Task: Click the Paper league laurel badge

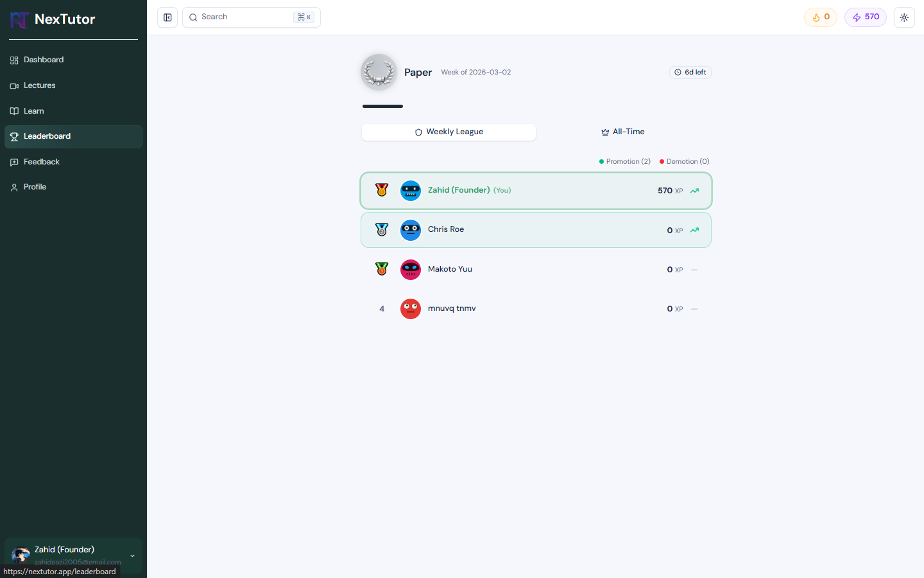Action: [379, 72]
